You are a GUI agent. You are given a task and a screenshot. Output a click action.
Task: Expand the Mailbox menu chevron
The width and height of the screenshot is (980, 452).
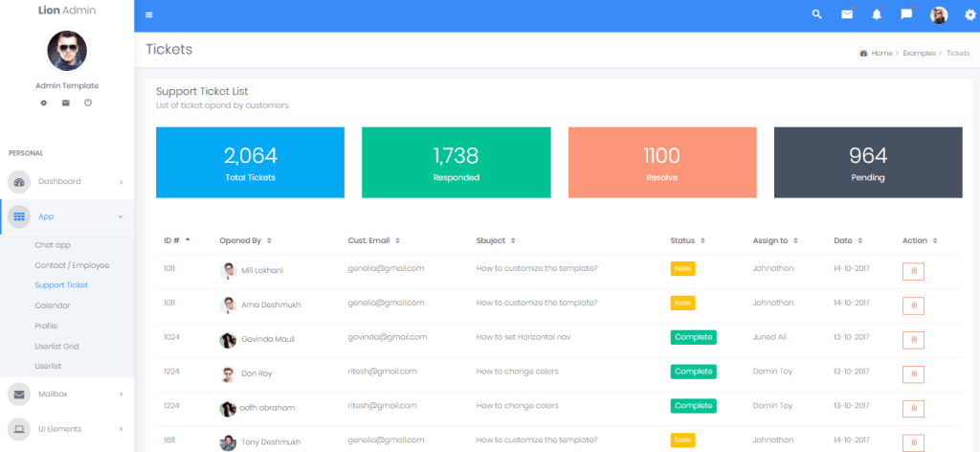[x=121, y=395]
